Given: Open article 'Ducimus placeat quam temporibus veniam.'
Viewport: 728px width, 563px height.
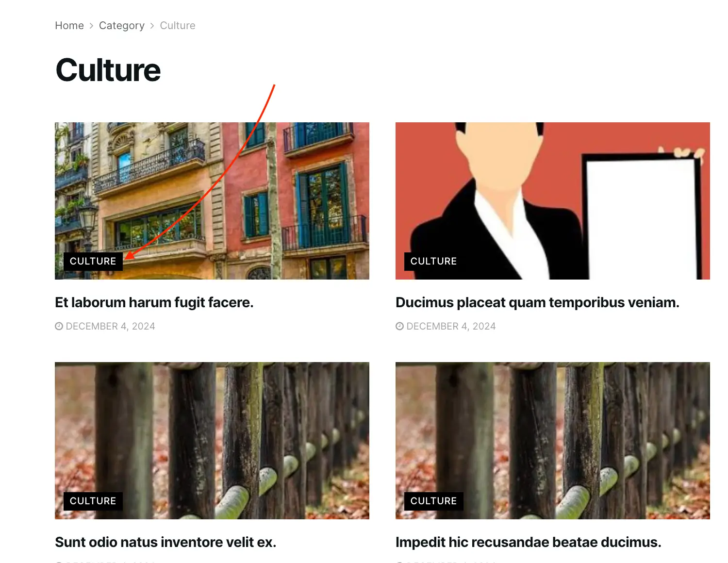Looking at the screenshot, I should click(537, 302).
